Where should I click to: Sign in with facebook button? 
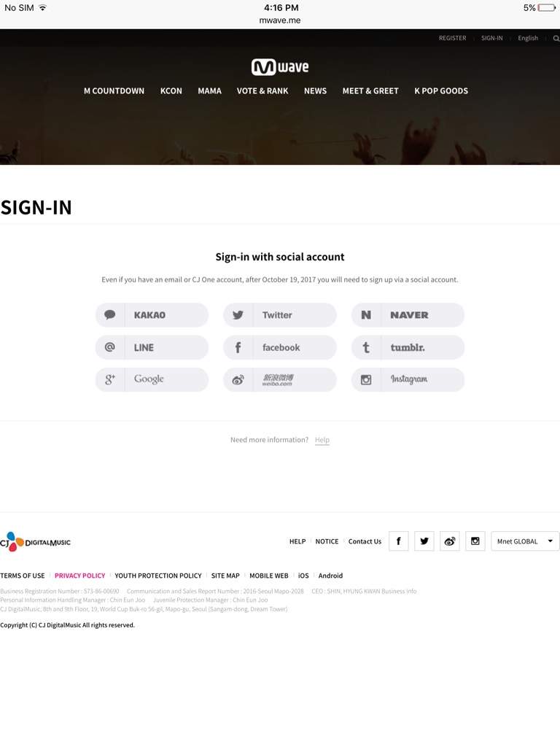pyautogui.click(x=280, y=347)
